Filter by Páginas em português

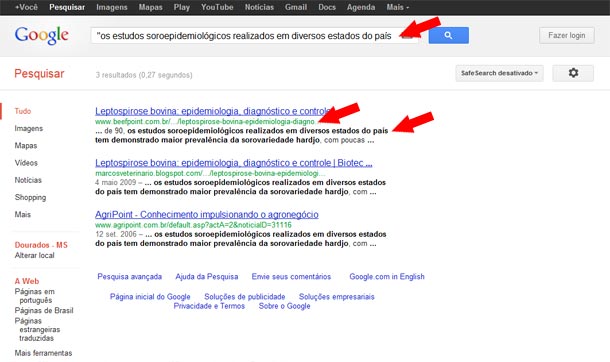coord(35,296)
